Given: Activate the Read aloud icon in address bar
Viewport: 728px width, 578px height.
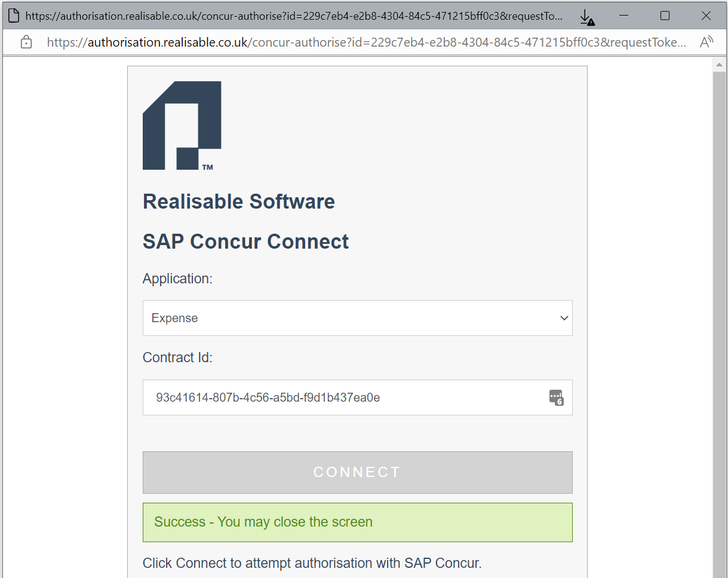Looking at the screenshot, I should (707, 42).
